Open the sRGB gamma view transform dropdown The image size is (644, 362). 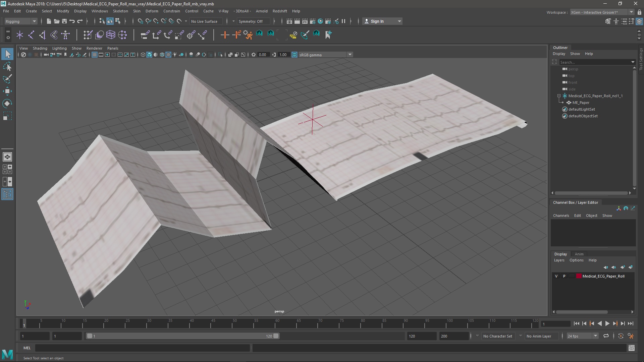click(x=325, y=55)
